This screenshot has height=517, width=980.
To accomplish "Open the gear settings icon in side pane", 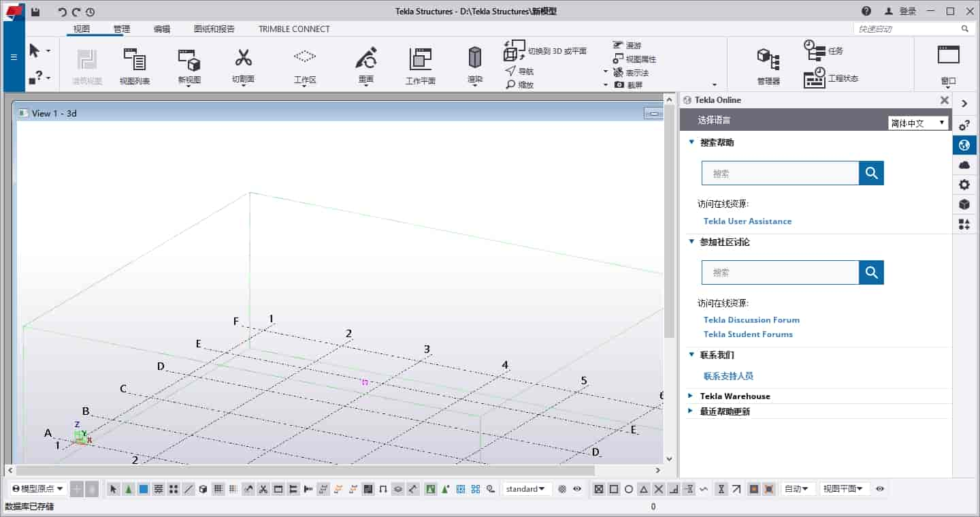I will point(964,185).
